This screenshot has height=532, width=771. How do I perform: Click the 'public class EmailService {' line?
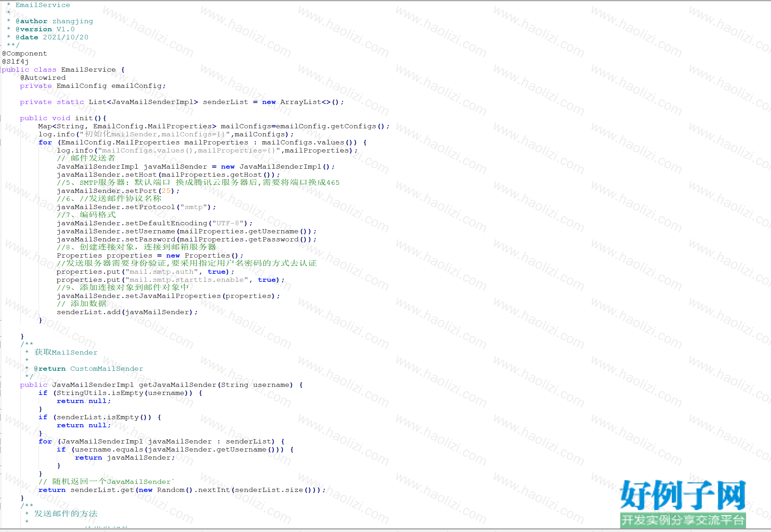[x=63, y=70]
